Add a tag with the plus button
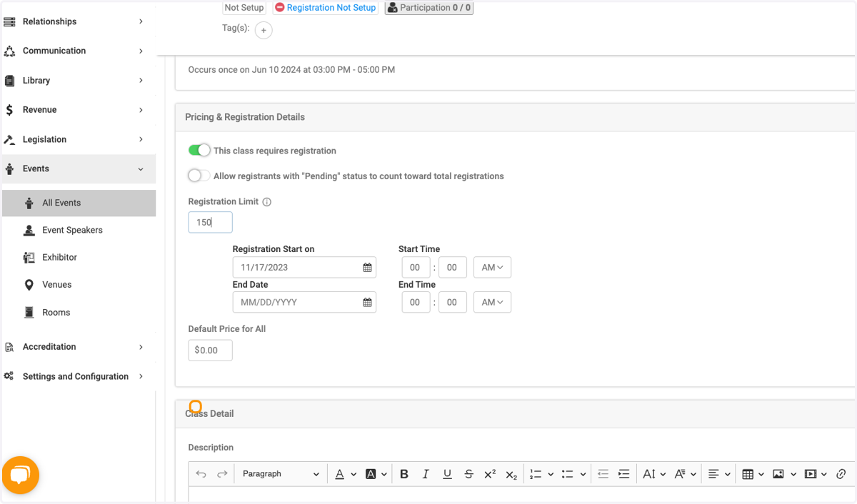 point(264,30)
